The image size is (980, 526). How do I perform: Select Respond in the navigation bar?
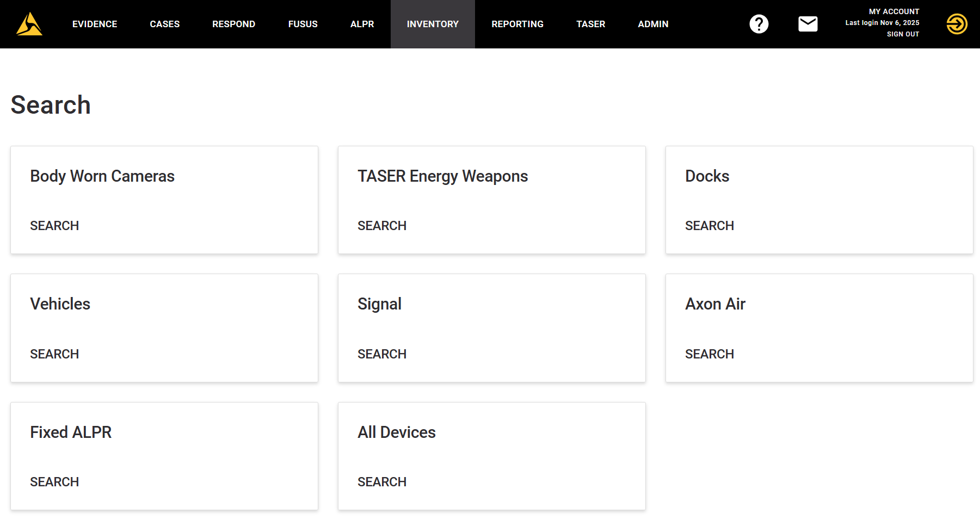(x=233, y=24)
